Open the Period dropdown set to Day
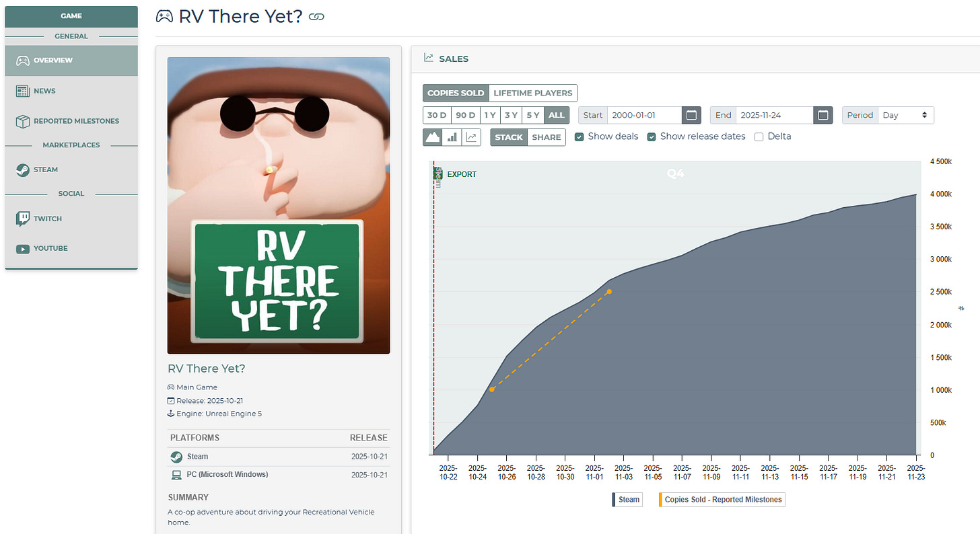Screen dimensions: 980x534 coord(905,115)
